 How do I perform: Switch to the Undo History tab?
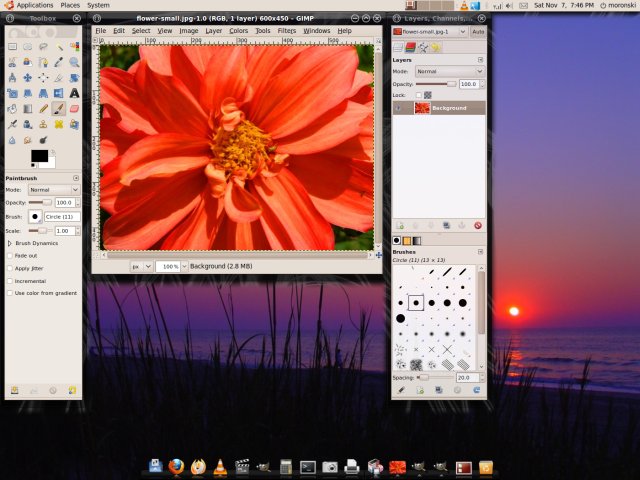(x=436, y=47)
